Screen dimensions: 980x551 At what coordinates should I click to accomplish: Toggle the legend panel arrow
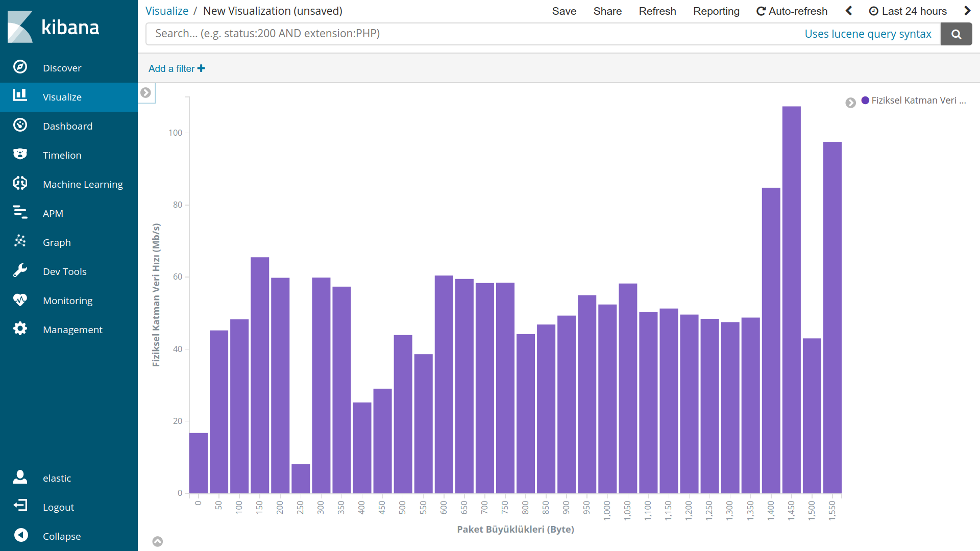coord(850,103)
